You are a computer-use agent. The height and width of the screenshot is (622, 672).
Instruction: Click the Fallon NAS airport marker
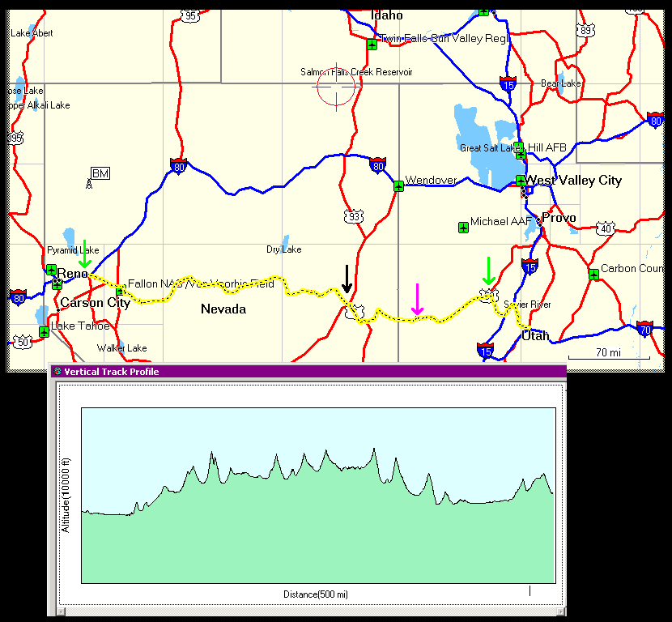[x=120, y=292]
